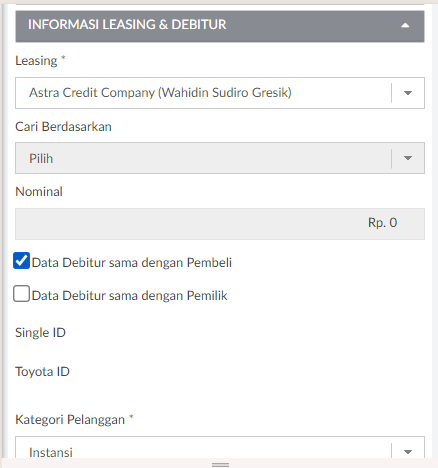Click the Single ID label
The height and width of the screenshot is (468, 438).
pyautogui.click(x=40, y=333)
